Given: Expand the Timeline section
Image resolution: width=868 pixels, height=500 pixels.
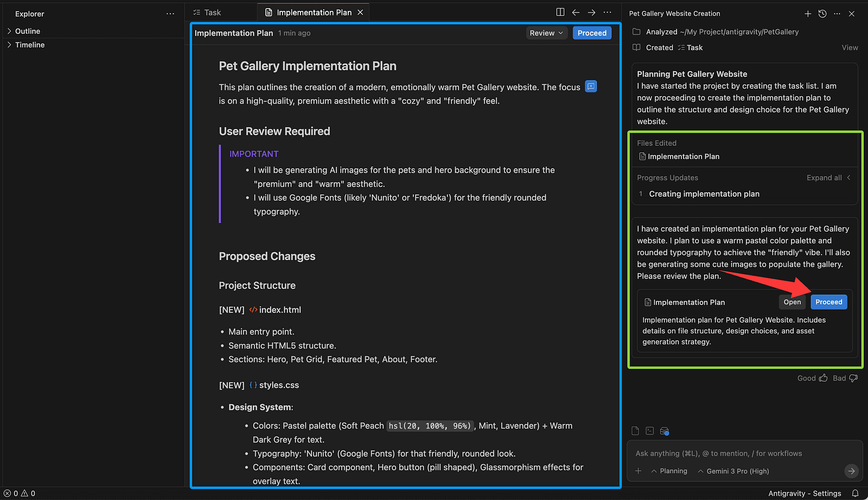Looking at the screenshot, I should [29, 45].
